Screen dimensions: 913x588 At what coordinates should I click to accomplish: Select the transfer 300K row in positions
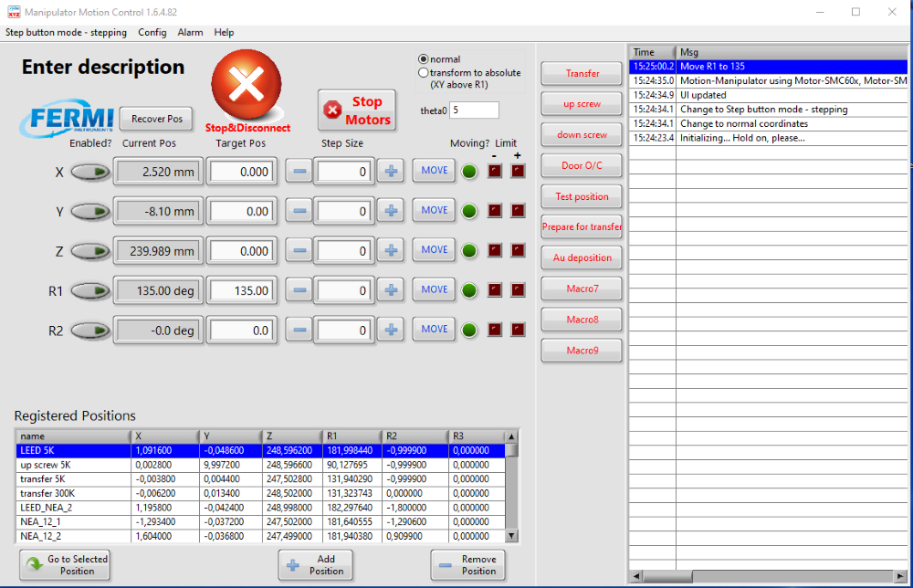pyautogui.click(x=73, y=493)
